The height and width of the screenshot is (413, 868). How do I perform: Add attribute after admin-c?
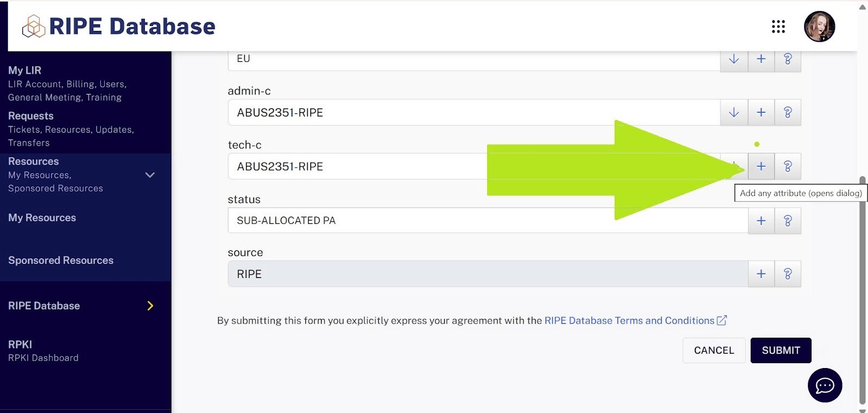point(761,112)
